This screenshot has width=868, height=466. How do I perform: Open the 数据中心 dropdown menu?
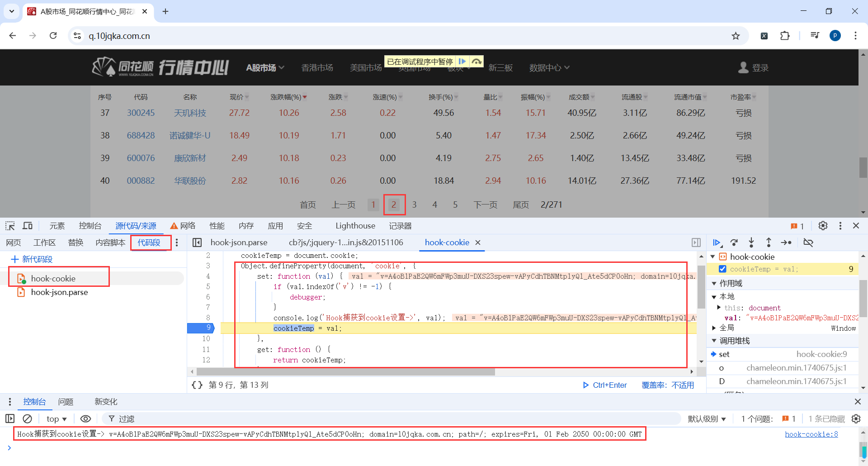tap(549, 68)
